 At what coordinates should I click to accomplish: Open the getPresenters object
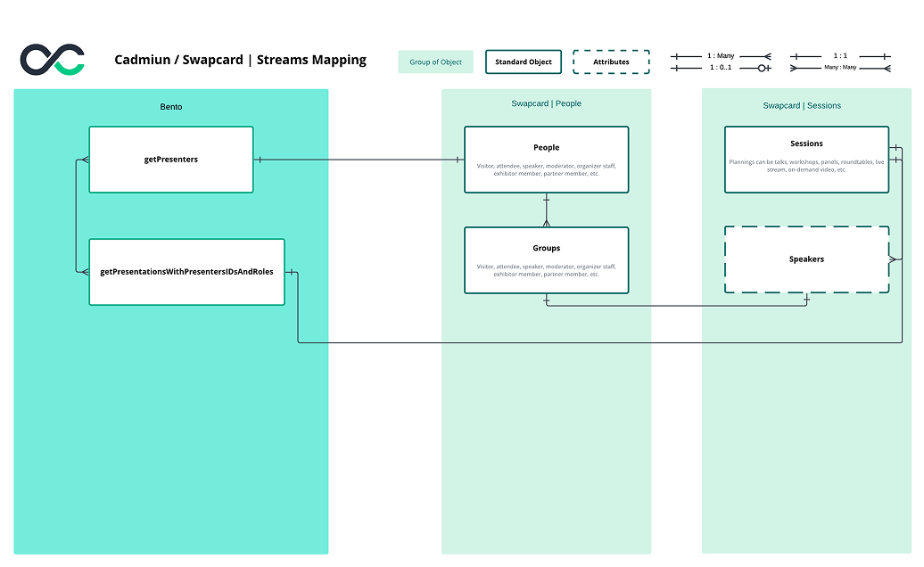[x=170, y=159]
